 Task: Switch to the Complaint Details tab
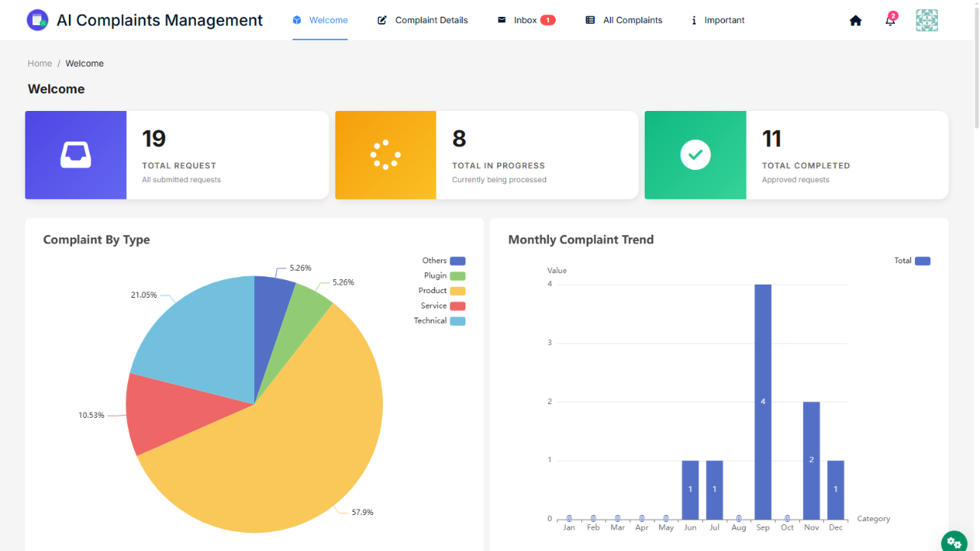(x=423, y=21)
